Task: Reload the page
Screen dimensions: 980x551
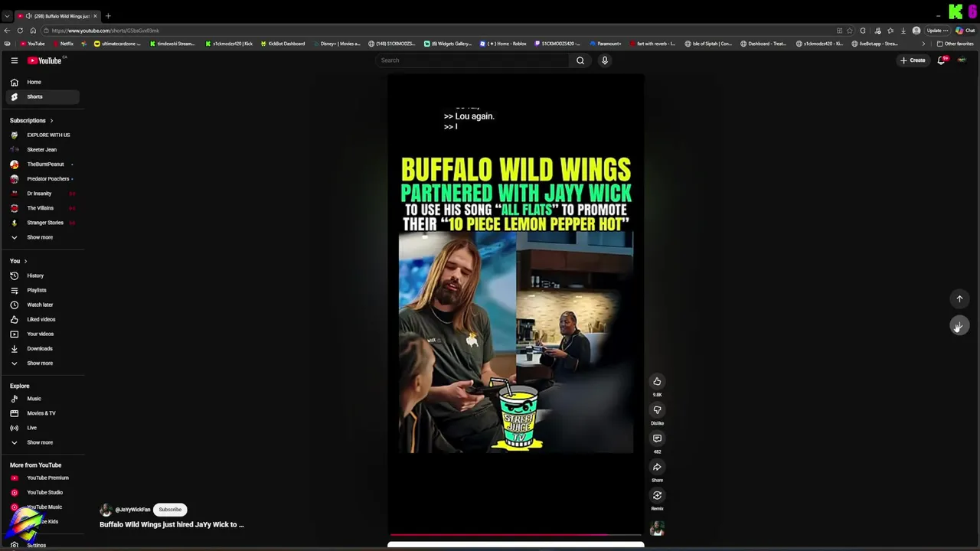Action: point(20,31)
